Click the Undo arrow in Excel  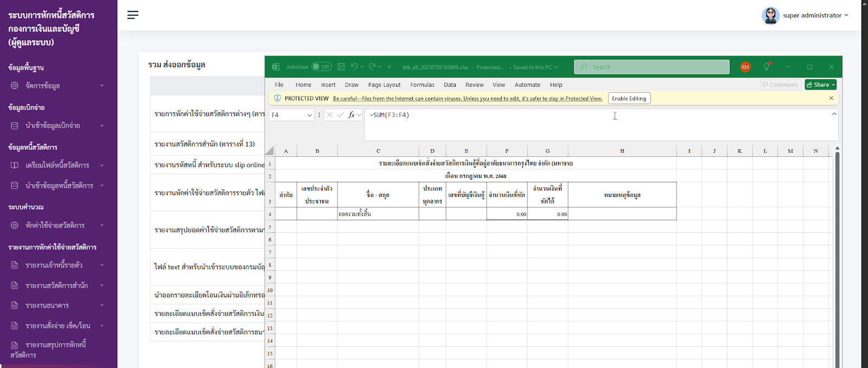tap(354, 67)
